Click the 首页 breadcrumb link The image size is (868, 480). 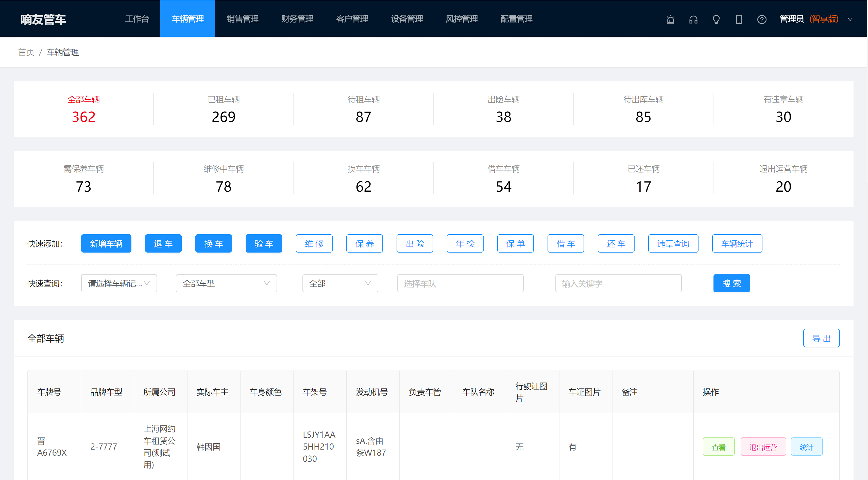pos(26,52)
